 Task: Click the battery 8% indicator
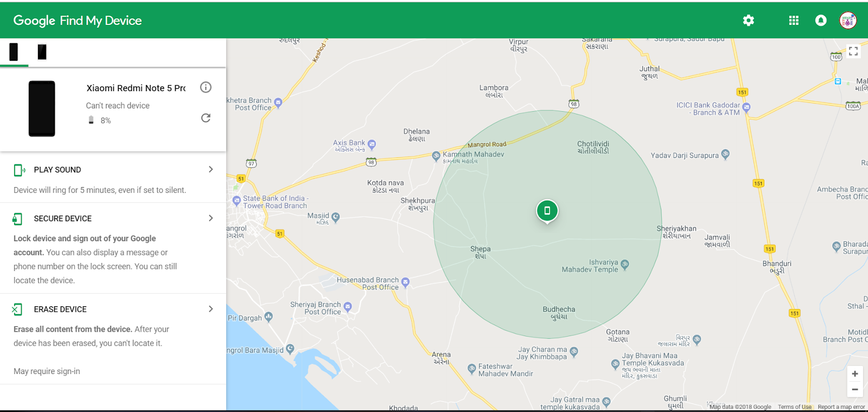[x=99, y=120]
